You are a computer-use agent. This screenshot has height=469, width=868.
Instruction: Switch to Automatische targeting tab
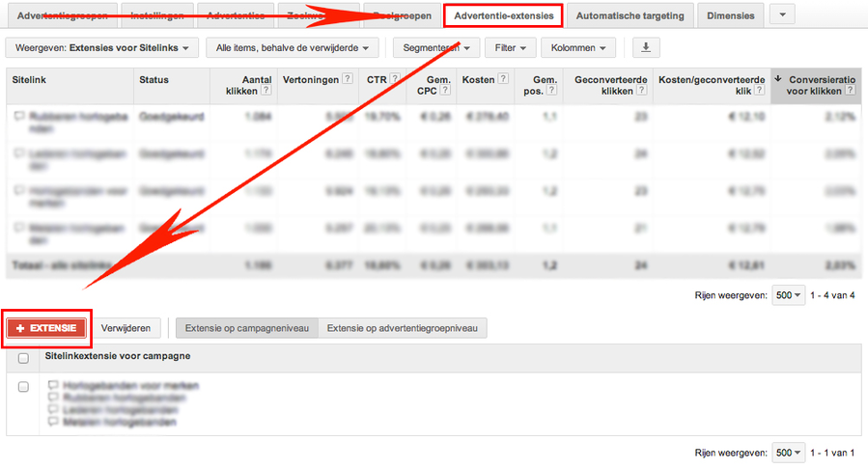630,15
